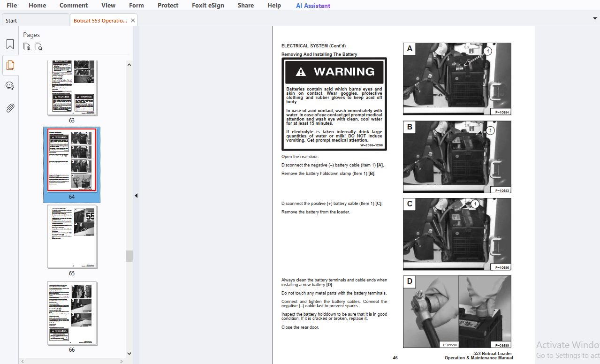Click figure A battery photo
This screenshot has height=364, width=600.
457,79
